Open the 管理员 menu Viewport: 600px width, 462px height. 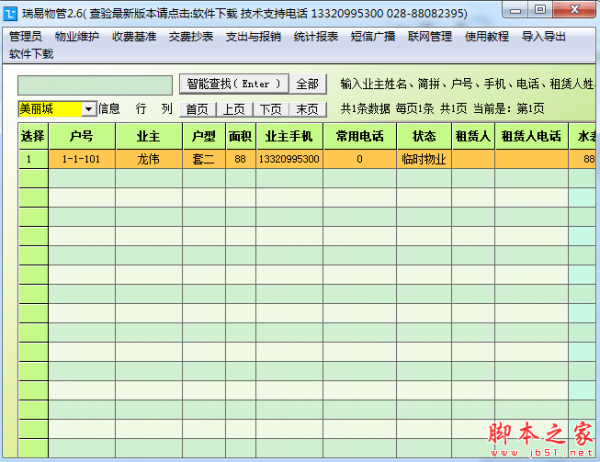[x=25, y=37]
